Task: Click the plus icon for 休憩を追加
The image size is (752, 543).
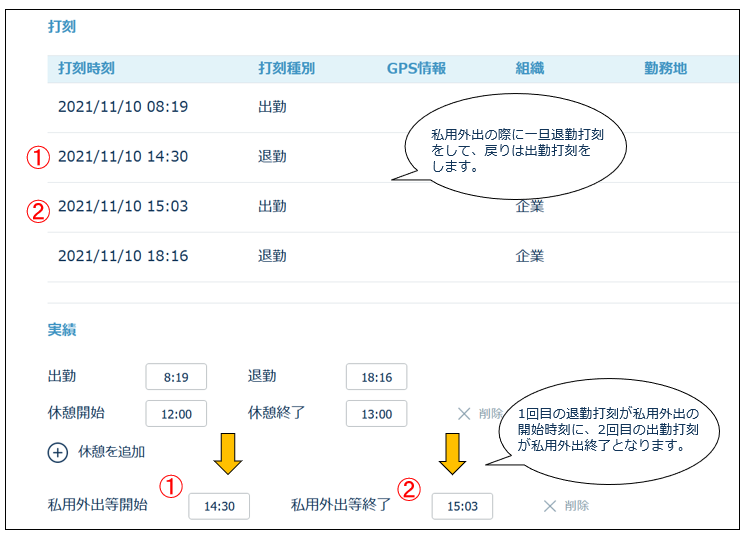Action: pyautogui.click(x=58, y=452)
